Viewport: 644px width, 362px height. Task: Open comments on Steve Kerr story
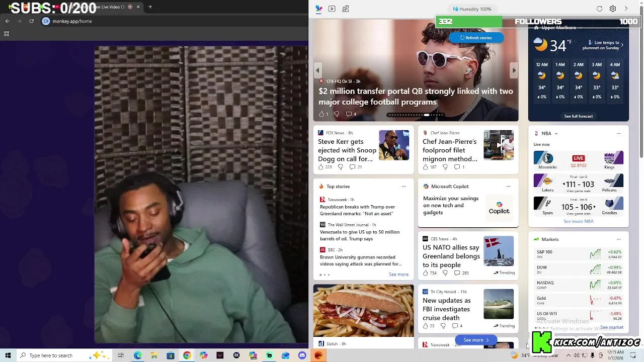tap(356, 167)
